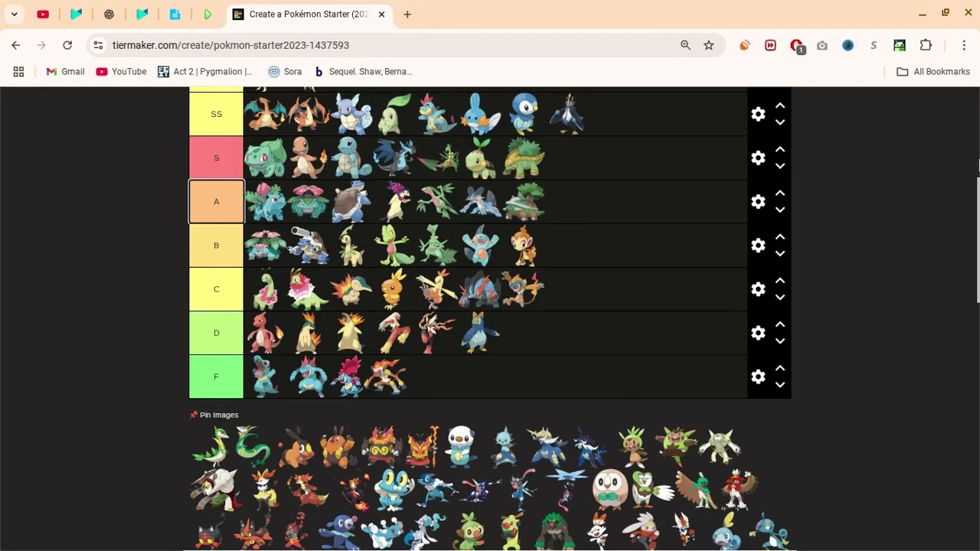Open a new browser tab
Screen dimensions: 980x551
pyautogui.click(x=407, y=14)
